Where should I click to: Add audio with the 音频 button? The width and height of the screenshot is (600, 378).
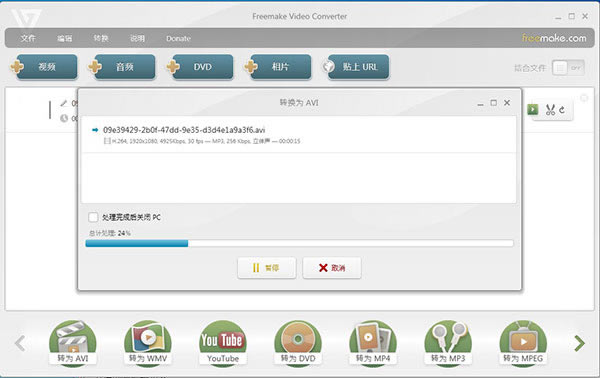coord(125,67)
